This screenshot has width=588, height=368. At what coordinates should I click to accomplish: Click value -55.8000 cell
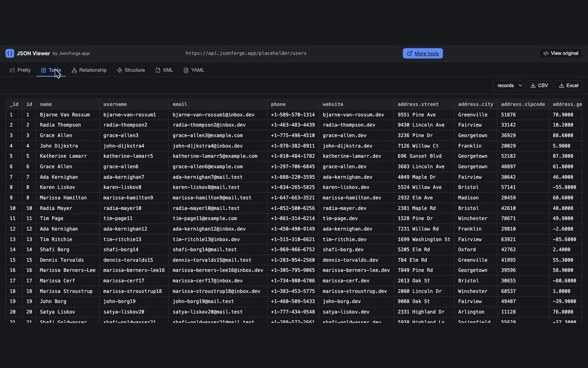point(565,187)
